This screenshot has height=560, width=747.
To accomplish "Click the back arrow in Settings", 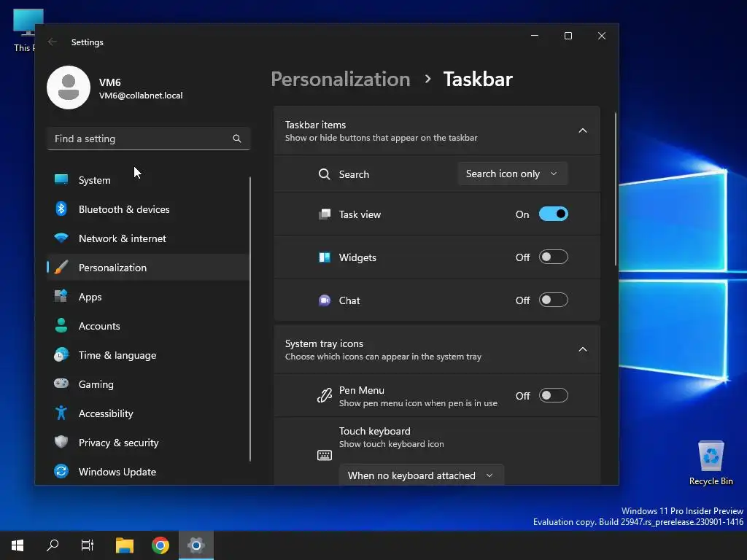I will coord(53,42).
